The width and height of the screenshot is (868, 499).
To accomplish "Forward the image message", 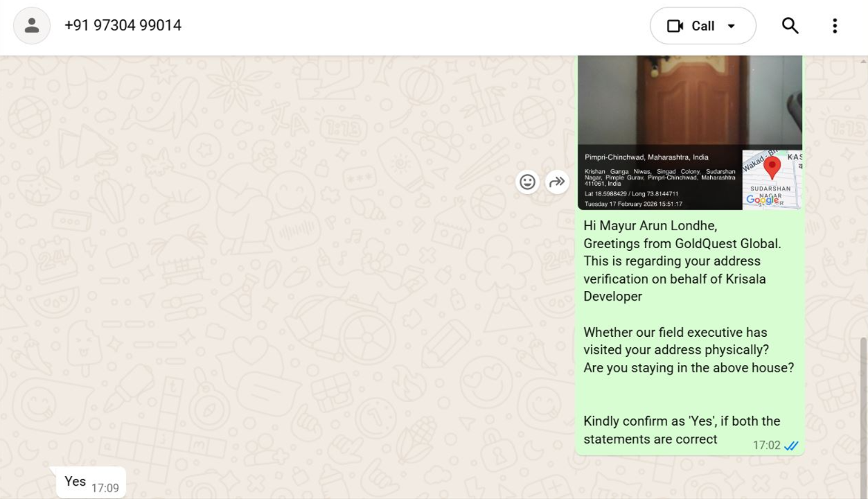I will point(557,182).
